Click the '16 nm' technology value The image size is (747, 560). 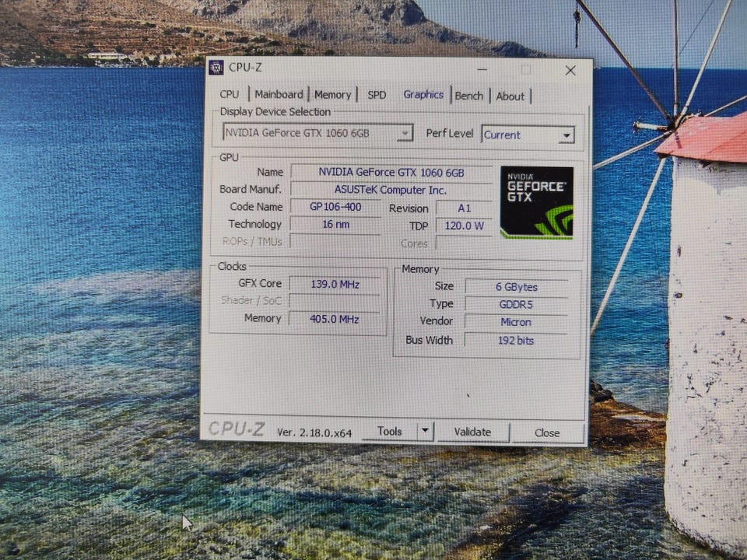pos(335,224)
